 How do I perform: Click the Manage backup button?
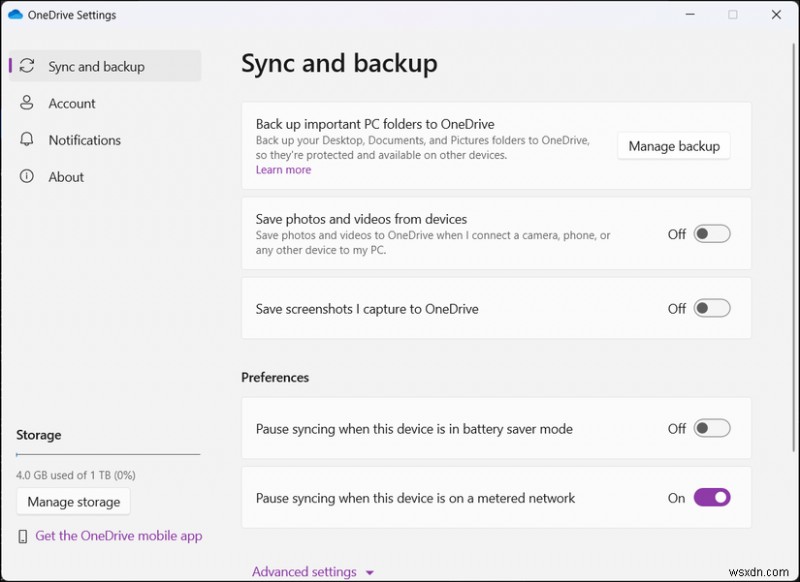[x=673, y=146]
